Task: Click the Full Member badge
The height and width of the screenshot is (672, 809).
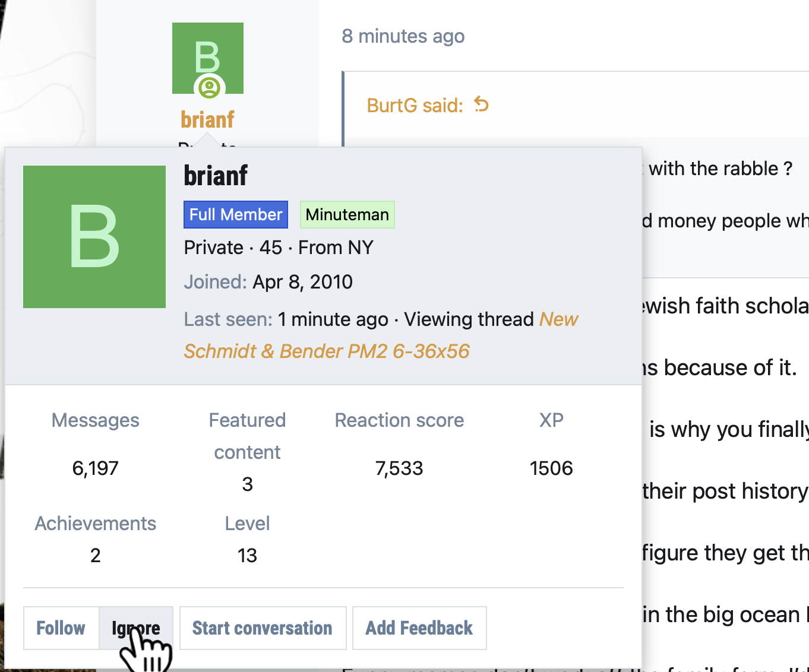Action: [236, 215]
